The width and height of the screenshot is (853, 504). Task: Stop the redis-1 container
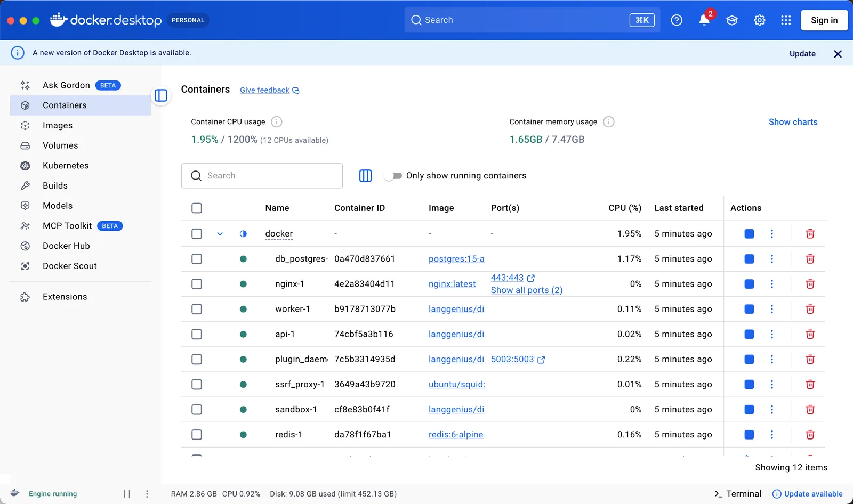749,435
